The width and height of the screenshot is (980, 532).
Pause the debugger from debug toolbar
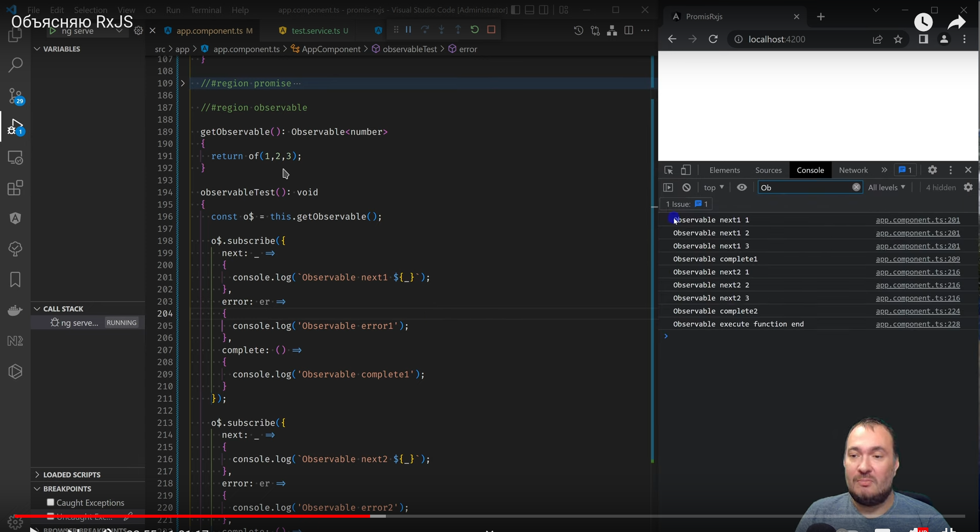click(408, 30)
